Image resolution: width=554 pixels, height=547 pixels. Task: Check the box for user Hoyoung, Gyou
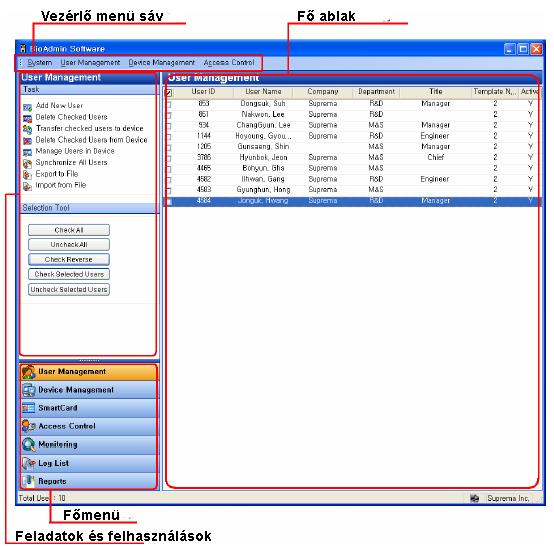click(x=169, y=137)
